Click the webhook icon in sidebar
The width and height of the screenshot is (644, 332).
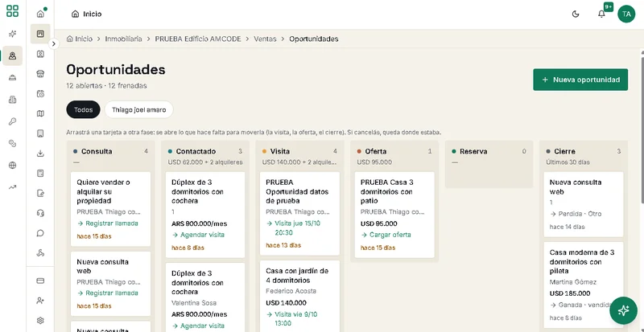click(40, 252)
